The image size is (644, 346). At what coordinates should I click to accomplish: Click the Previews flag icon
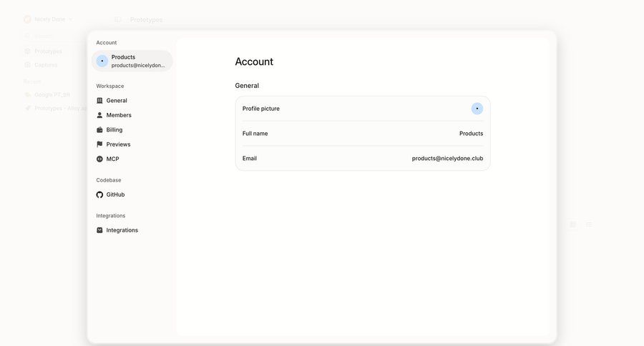99,144
